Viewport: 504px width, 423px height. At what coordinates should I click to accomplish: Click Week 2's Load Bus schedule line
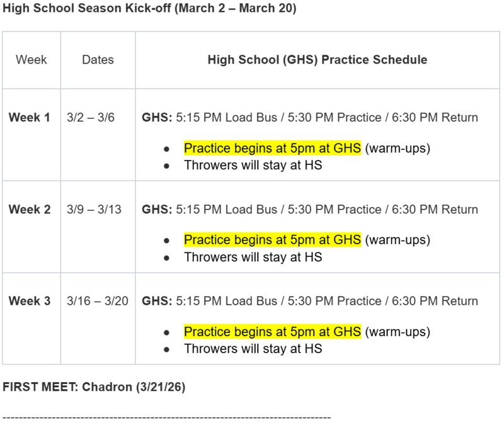[310, 210]
